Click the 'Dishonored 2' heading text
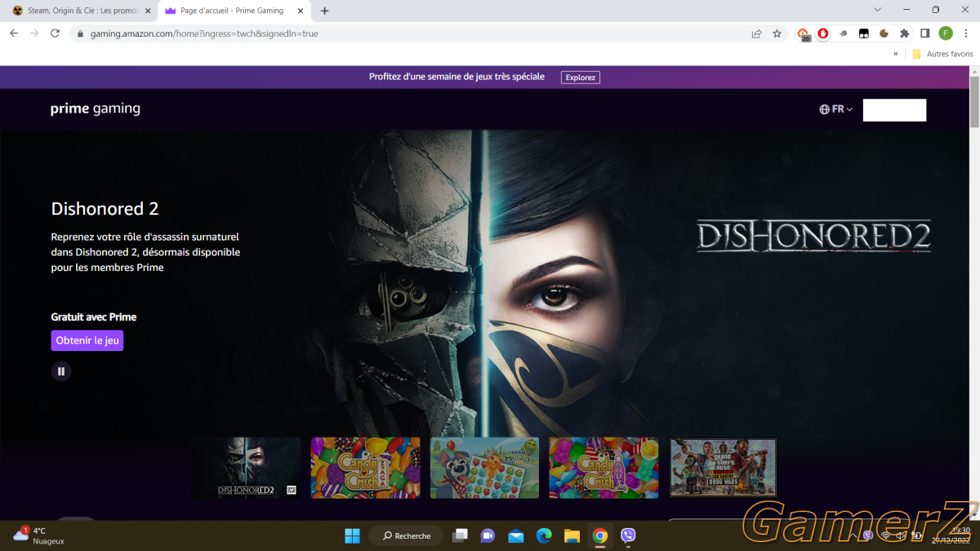 coord(105,209)
